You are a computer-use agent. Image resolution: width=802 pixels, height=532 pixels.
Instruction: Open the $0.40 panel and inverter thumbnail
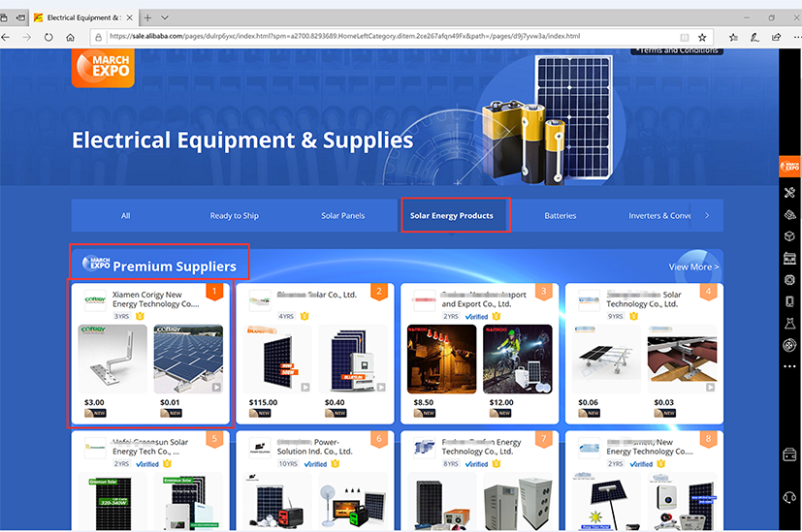click(353, 359)
